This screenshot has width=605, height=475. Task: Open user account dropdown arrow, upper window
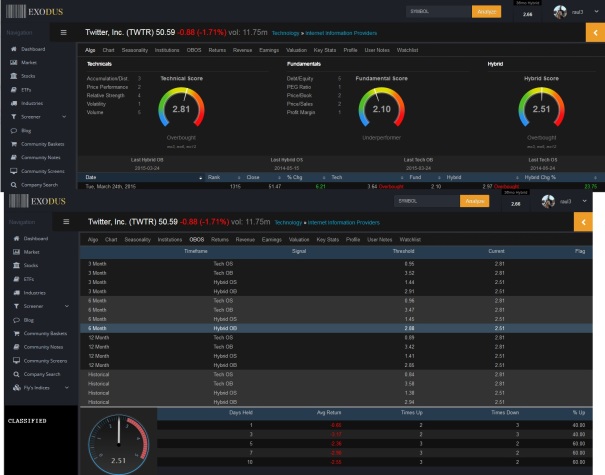coord(596,12)
